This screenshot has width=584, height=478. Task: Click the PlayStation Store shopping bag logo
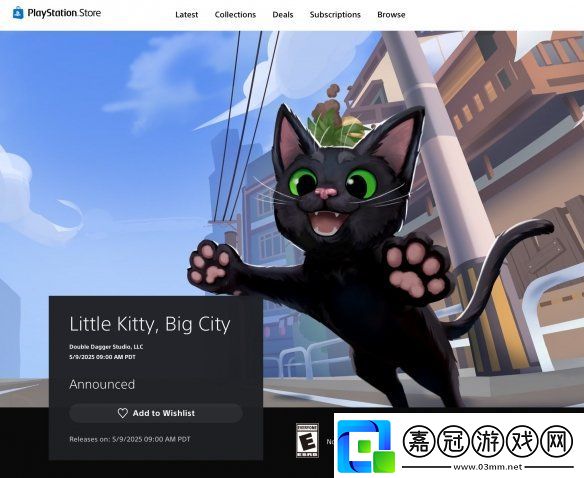pyautogui.click(x=18, y=13)
